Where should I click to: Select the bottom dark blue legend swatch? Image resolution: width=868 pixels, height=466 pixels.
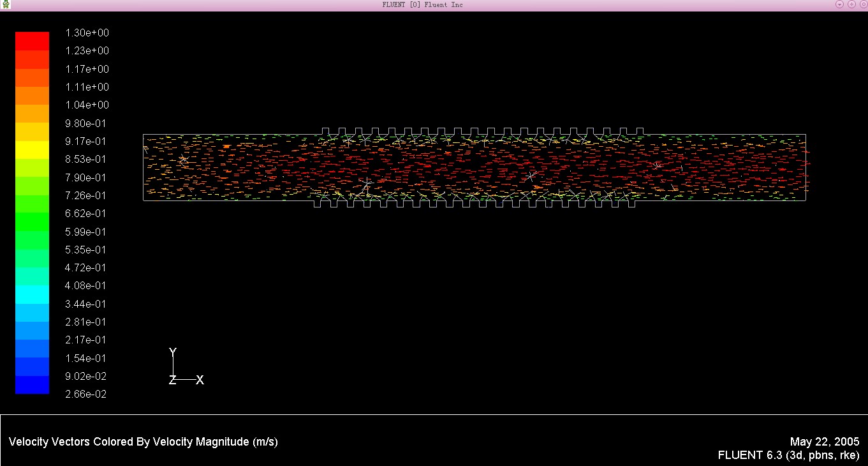pyautogui.click(x=32, y=385)
